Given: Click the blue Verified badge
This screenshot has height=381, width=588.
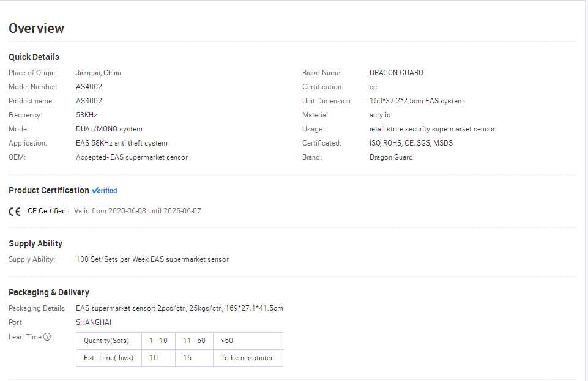Looking at the screenshot, I should [x=104, y=190].
